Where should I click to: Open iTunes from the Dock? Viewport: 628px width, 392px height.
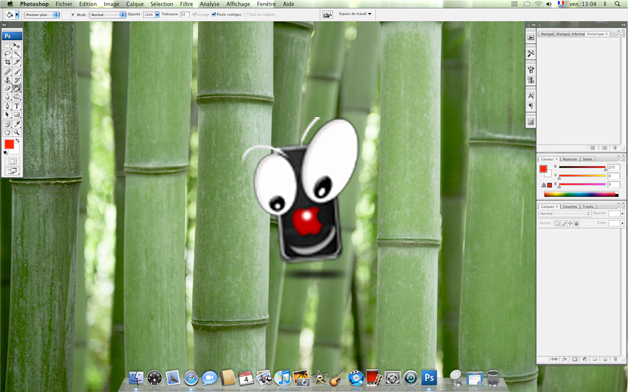click(282, 378)
